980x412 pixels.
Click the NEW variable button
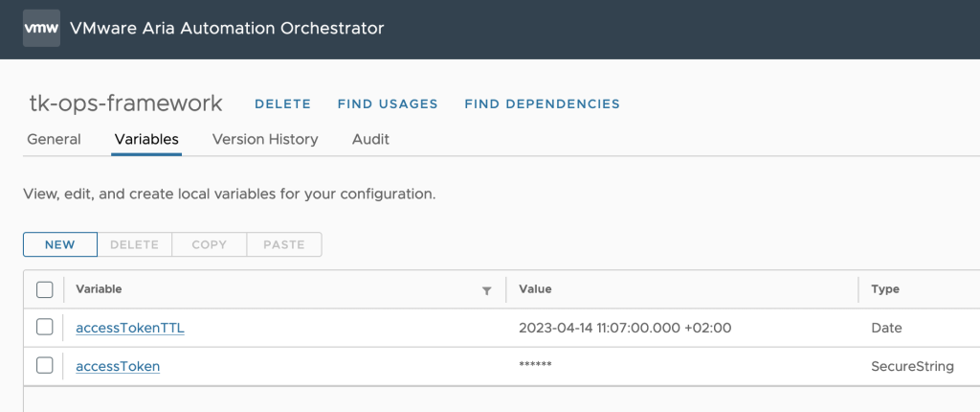pyautogui.click(x=60, y=245)
